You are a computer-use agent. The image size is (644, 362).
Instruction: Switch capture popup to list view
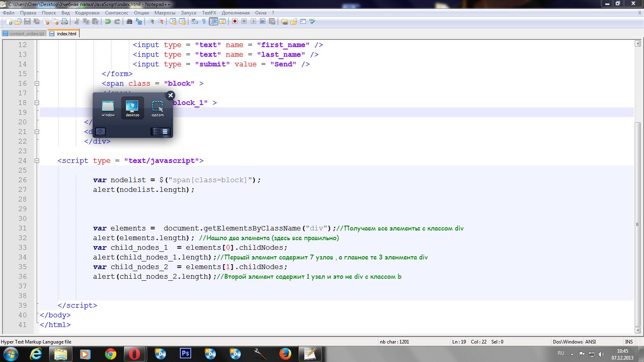[165, 132]
